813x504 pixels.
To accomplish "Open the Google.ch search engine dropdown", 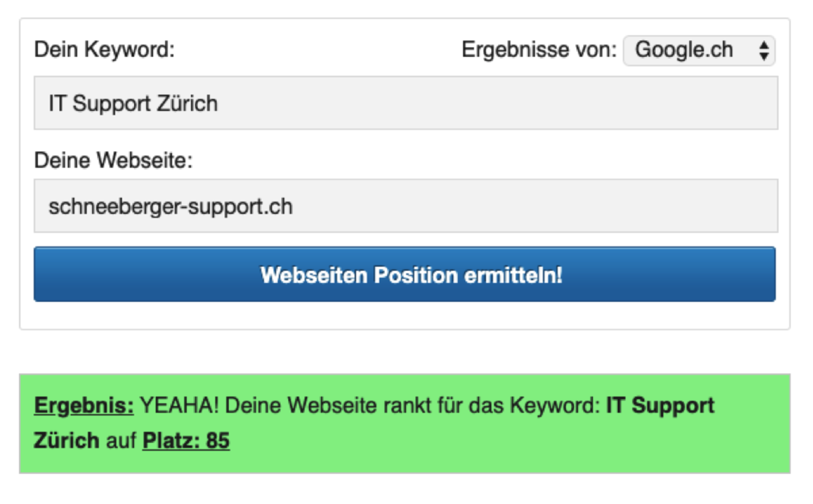I will (x=699, y=50).
